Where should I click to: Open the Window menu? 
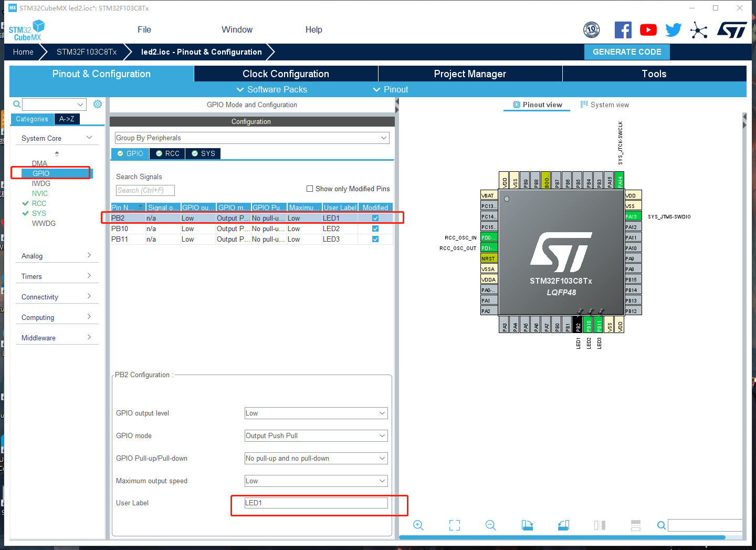(237, 30)
